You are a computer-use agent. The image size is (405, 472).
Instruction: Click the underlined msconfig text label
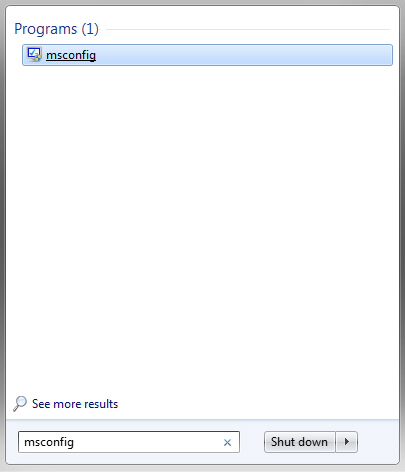(71, 55)
